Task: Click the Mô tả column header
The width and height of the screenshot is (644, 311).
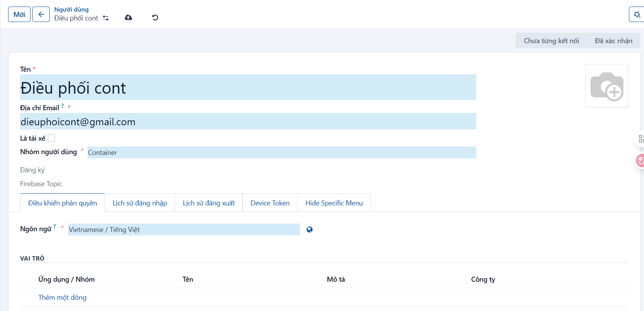Action: pyautogui.click(x=336, y=279)
